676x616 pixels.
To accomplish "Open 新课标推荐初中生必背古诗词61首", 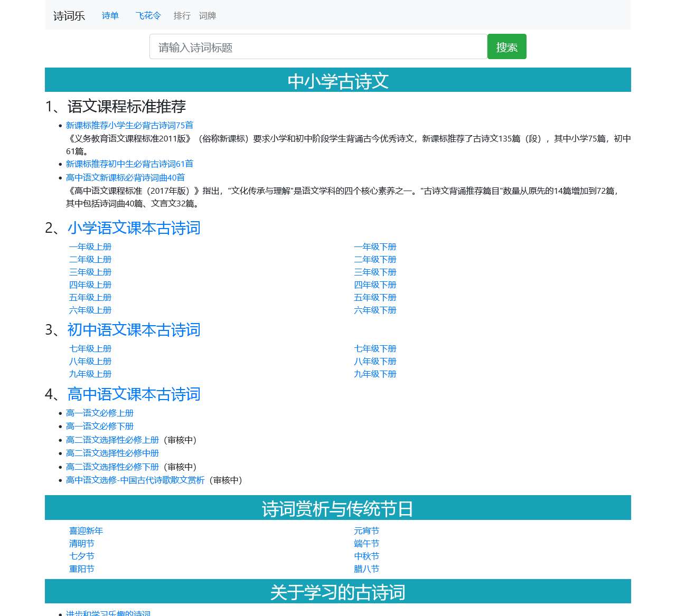I will [x=129, y=164].
